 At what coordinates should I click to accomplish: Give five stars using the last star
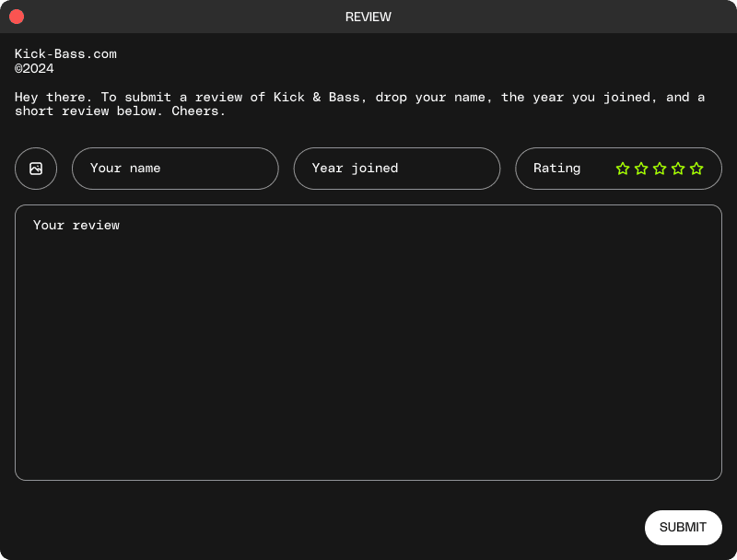point(696,169)
